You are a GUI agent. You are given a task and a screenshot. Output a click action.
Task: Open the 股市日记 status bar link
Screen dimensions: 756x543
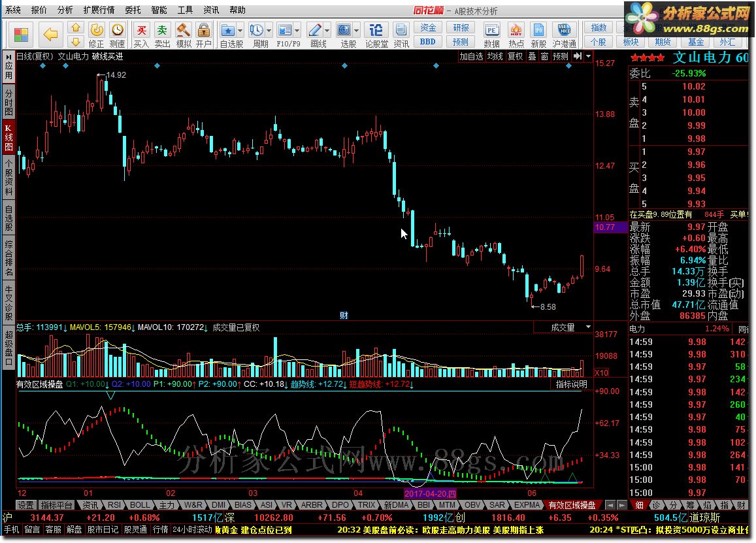pos(103,529)
